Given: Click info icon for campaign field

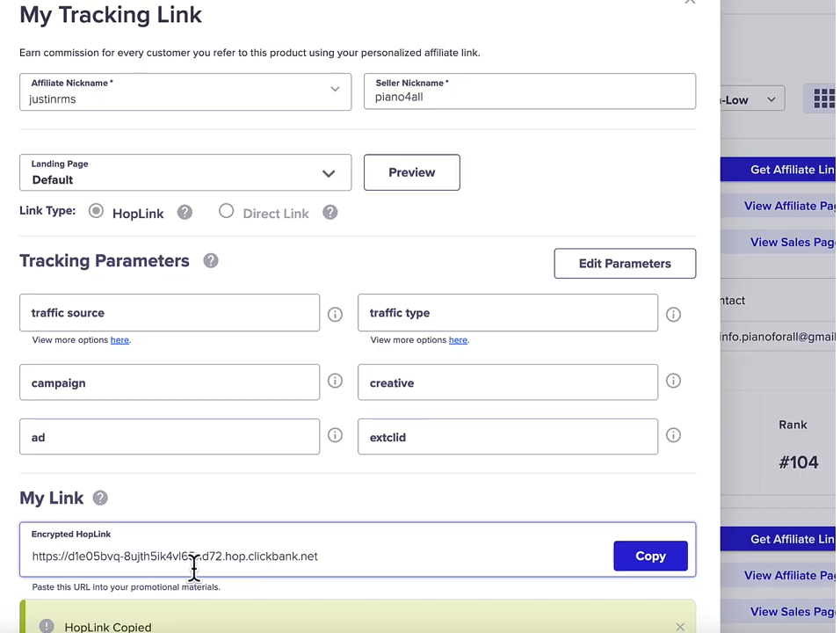Looking at the screenshot, I should (x=335, y=381).
